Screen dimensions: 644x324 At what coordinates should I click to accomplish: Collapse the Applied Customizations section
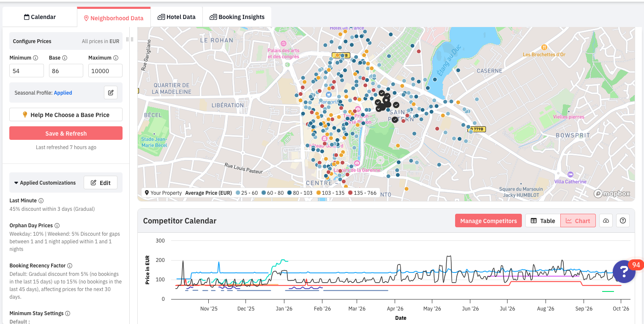(x=16, y=183)
